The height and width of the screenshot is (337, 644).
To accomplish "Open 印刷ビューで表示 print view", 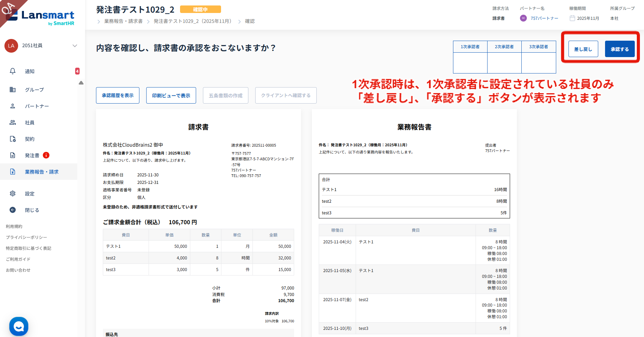I will click(171, 95).
